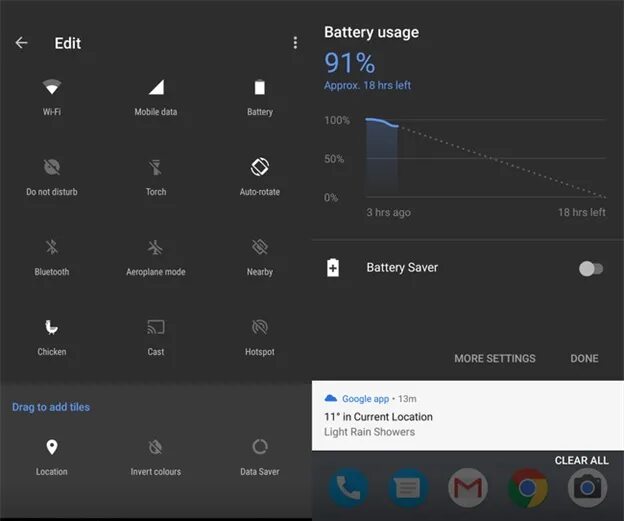Click the Google app cloud icon
The width and height of the screenshot is (624, 521).
(331, 398)
